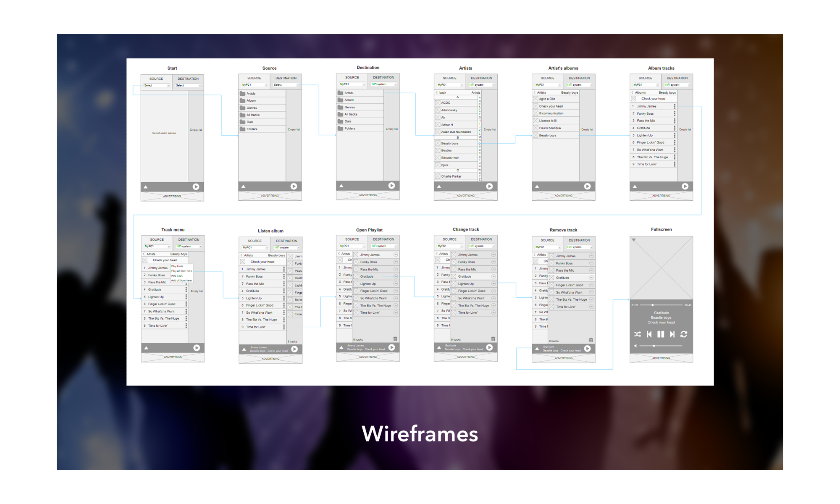
Task: Click trash icon in Remove track wireframe
Action: (591, 340)
